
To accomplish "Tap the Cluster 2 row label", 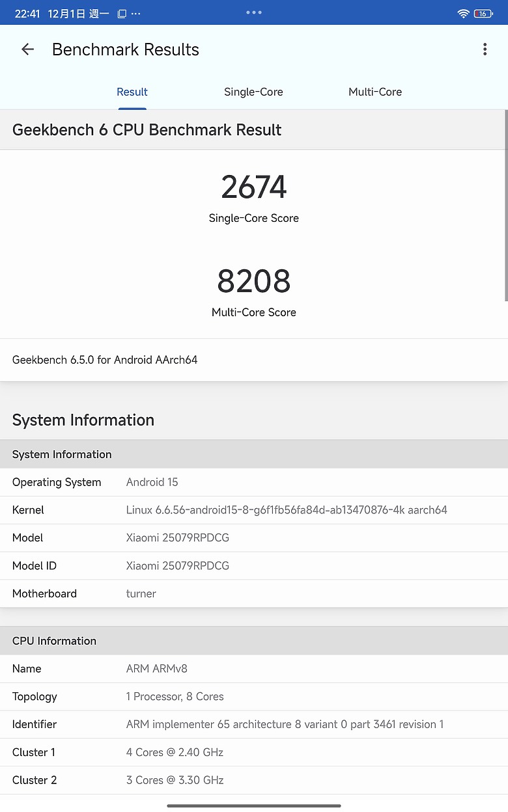I will tap(35, 780).
